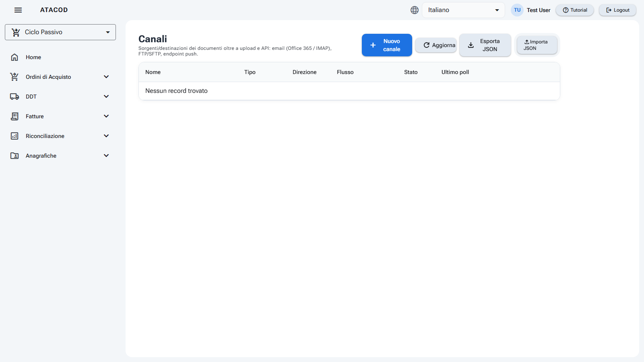Export channels with Esporta JSON

[485, 45]
